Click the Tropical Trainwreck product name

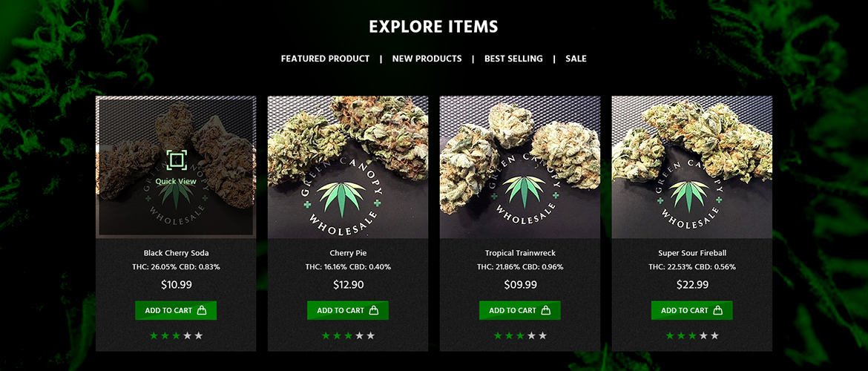click(x=520, y=253)
